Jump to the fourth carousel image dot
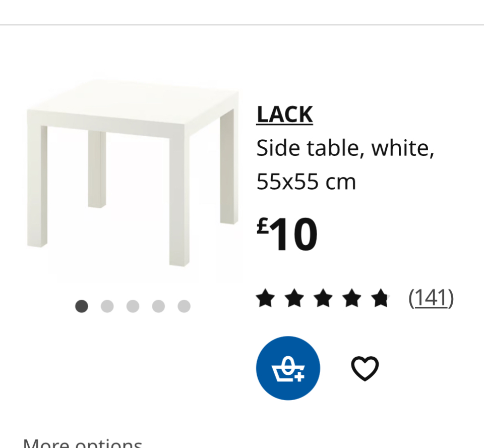The width and height of the screenshot is (484, 448). pos(158,306)
